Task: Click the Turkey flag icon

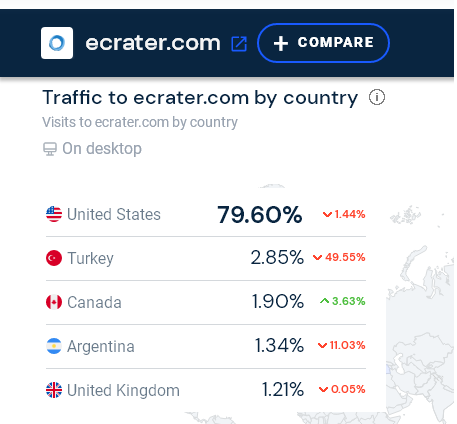Action: tap(54, 258)
